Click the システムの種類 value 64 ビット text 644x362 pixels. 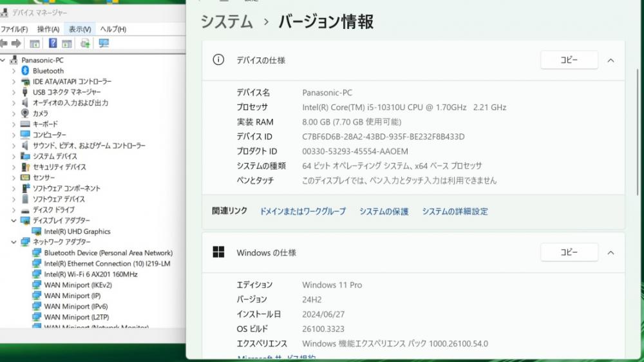(x=392, y=166)
